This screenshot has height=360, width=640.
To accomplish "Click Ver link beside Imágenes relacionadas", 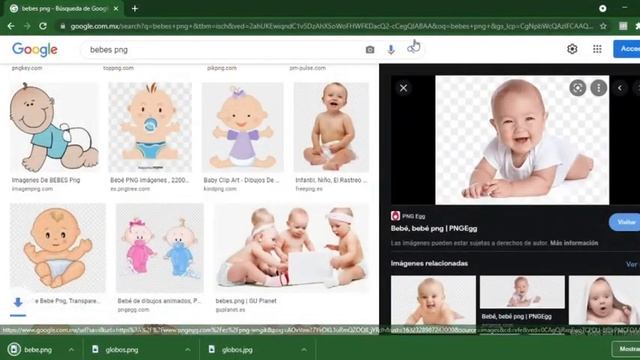I will point(632,264).
